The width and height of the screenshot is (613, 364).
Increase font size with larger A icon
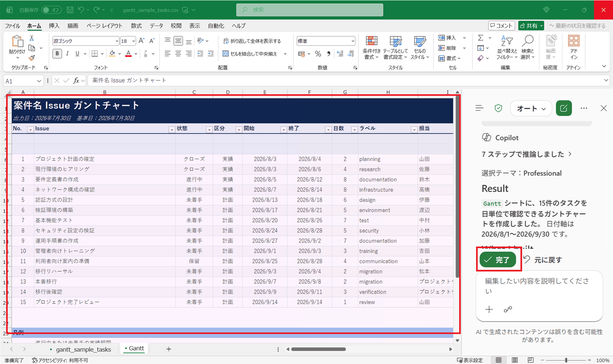point(141,41)
